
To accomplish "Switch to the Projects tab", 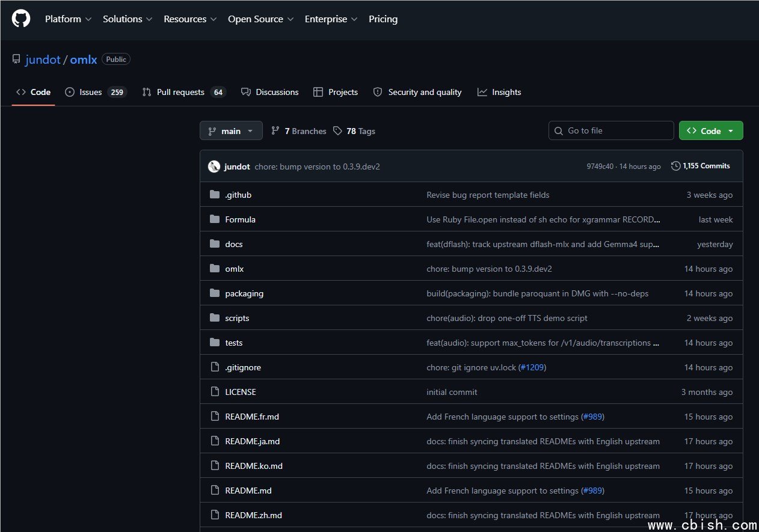I will pos(336,92).
